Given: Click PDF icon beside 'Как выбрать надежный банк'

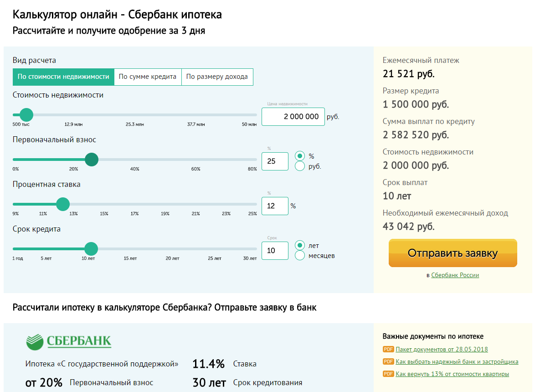Looking at the screenshot, I should point(388,361).
